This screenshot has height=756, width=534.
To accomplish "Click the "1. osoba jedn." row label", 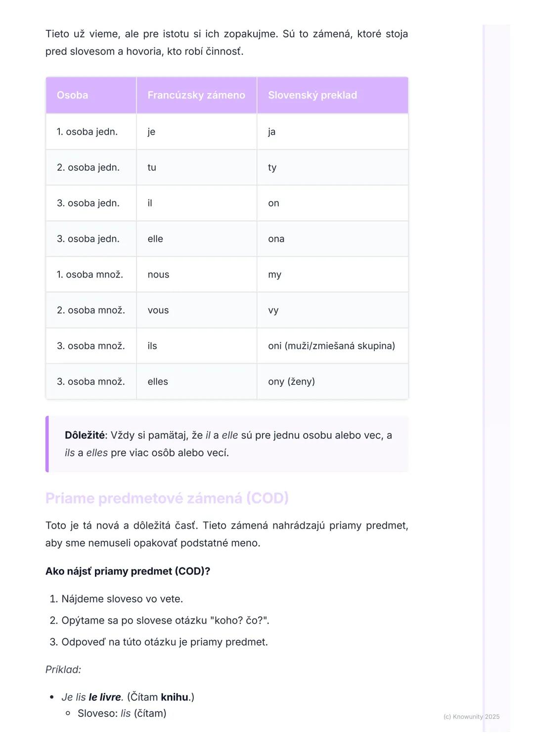I will tap(87, 132).
